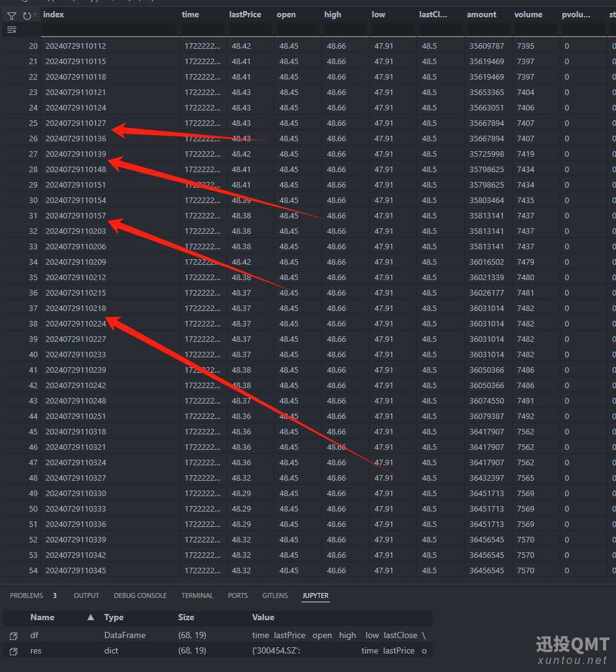Sort by the high column header
Screen dimensions: 616x672
332,15
